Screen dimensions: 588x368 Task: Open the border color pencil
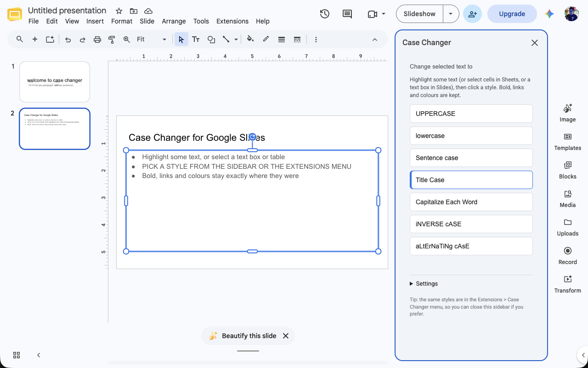(x=266, y=40)
